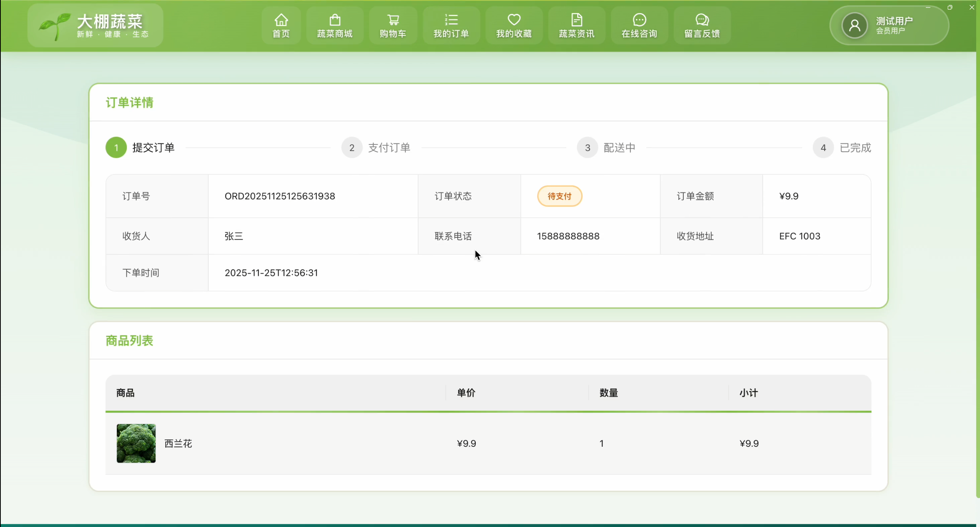Open vegetable news document icon
Viewport: 980px width, 527px height.
coord(576,20)
